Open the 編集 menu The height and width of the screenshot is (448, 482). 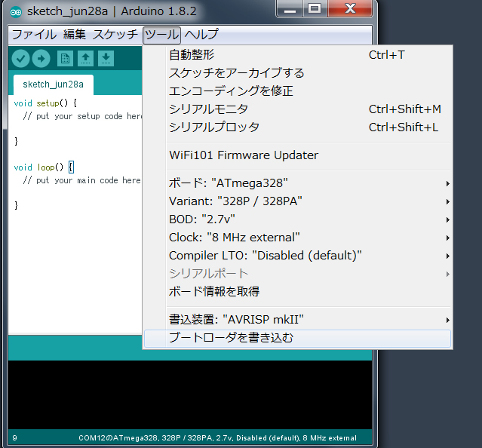[75, 35]
